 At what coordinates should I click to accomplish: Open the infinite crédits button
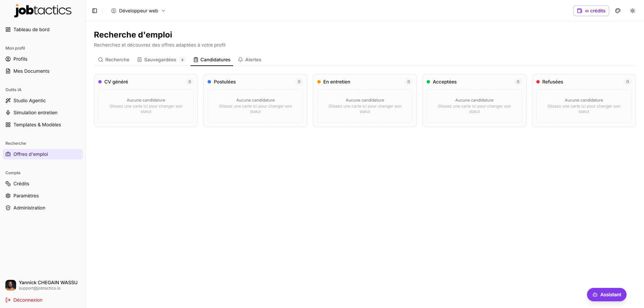591,11
